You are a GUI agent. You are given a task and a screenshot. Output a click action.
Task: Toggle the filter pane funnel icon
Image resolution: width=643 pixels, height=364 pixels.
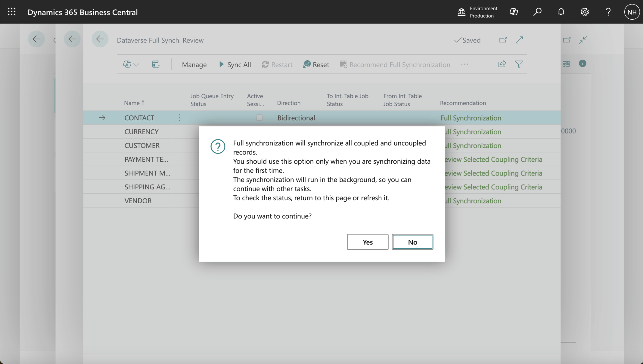click(x=519, y=64)
